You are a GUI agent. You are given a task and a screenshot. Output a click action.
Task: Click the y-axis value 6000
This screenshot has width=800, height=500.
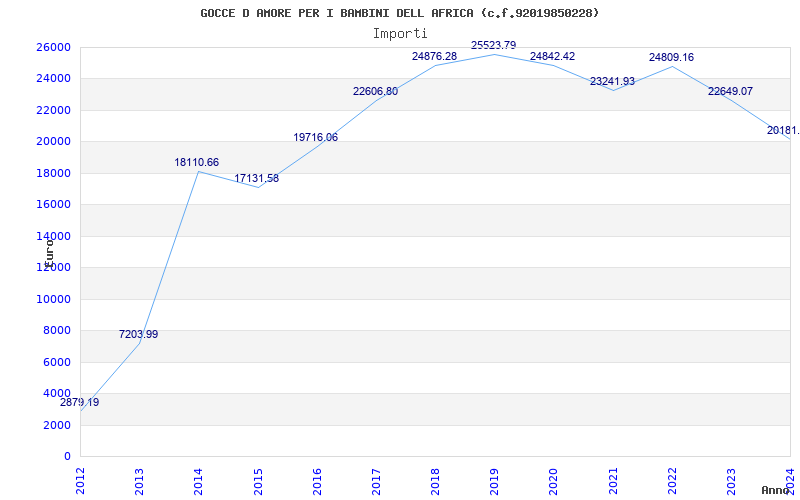(x=57, y=362)
